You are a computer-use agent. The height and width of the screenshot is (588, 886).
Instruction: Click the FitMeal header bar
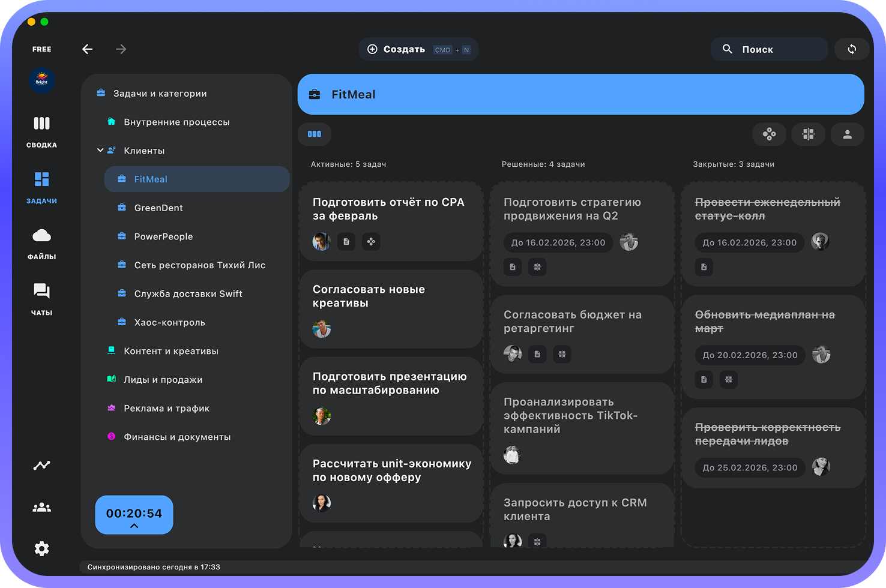pos(581,94)
